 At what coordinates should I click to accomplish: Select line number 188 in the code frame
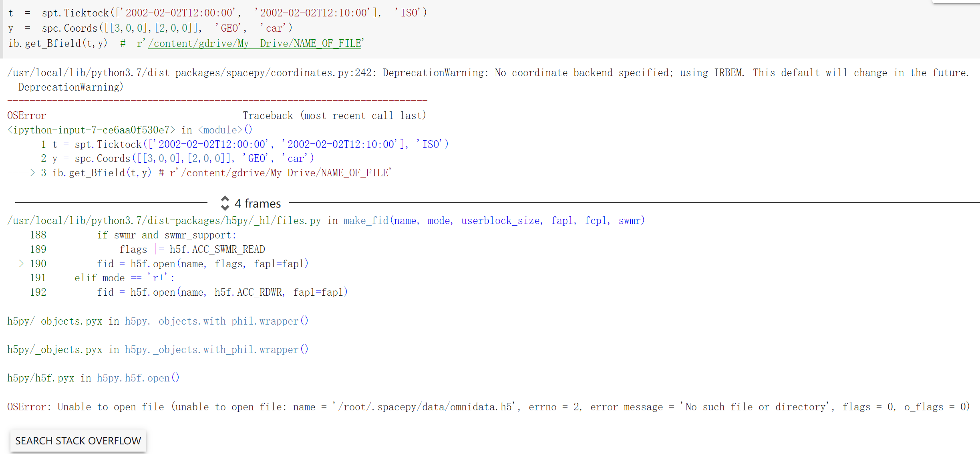point(38,235)
